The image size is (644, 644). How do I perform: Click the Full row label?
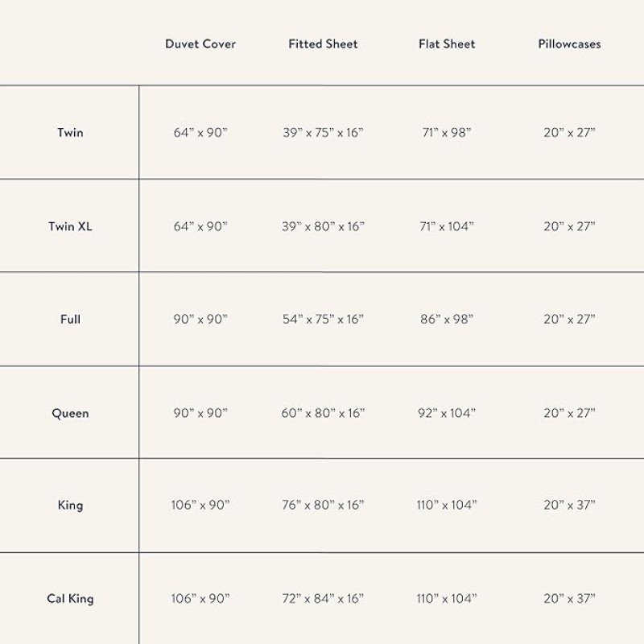click(x=70, y=320)
